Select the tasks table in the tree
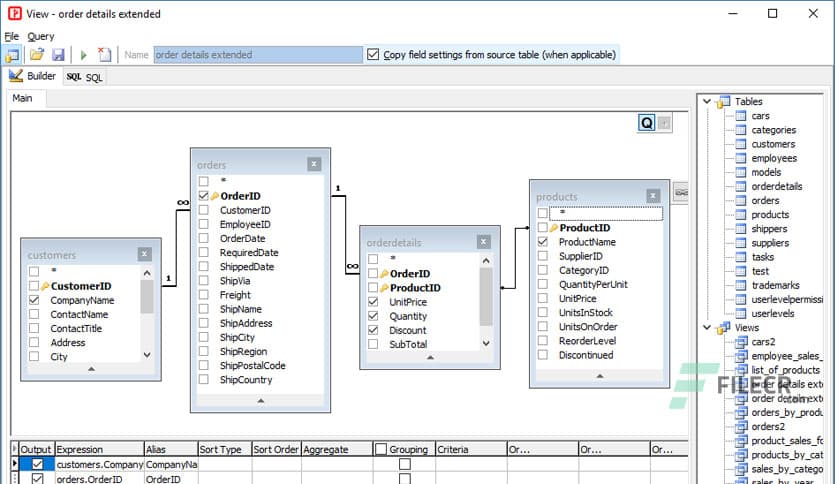 (x=762, y=257)
